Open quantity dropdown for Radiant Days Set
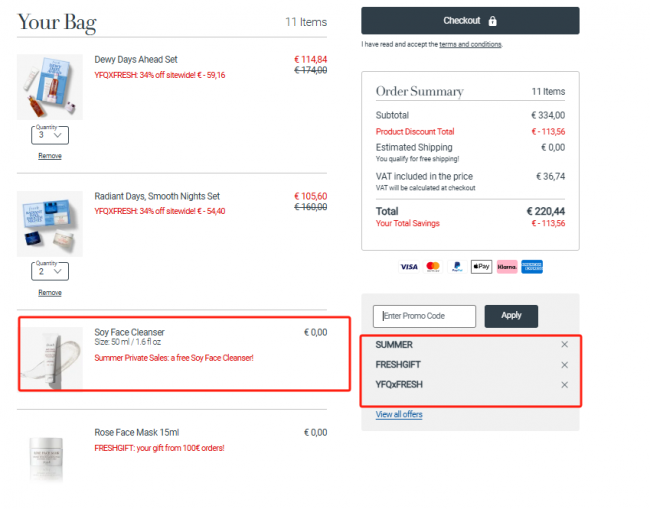The image size is (650, 509). (x=50, y=271)
